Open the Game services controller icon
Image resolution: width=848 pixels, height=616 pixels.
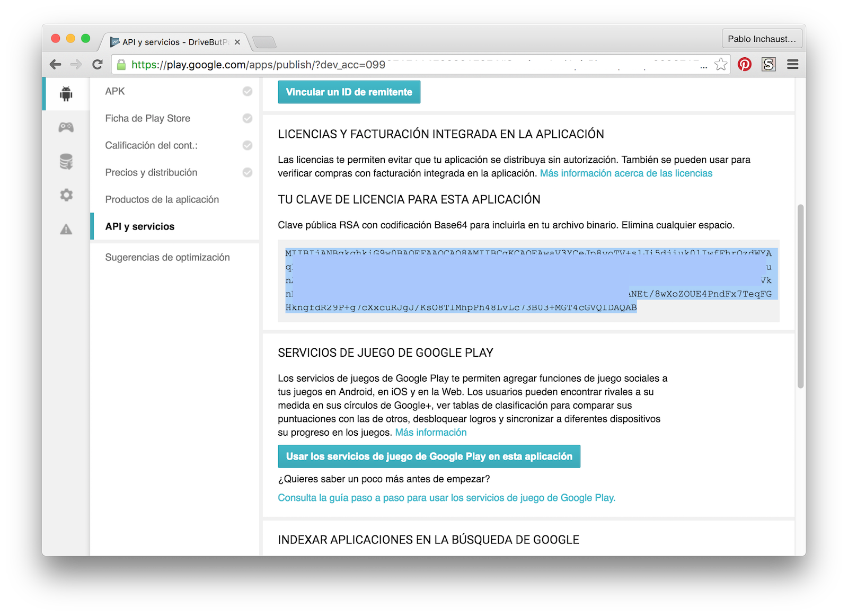pyautogui.click(x=66, y=127)
